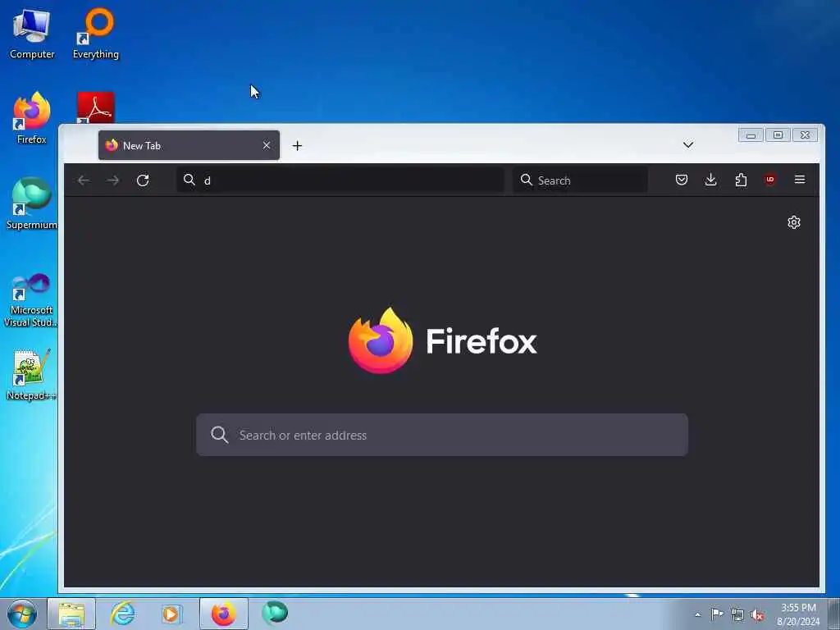Click the Firefox forward arrow button

tap(113, 180)
